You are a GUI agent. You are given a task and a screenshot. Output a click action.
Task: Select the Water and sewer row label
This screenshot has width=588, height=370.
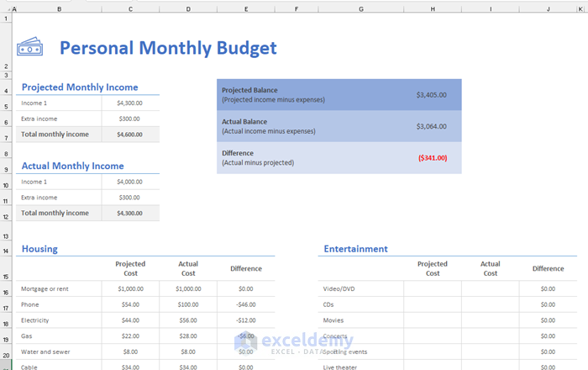45,352
